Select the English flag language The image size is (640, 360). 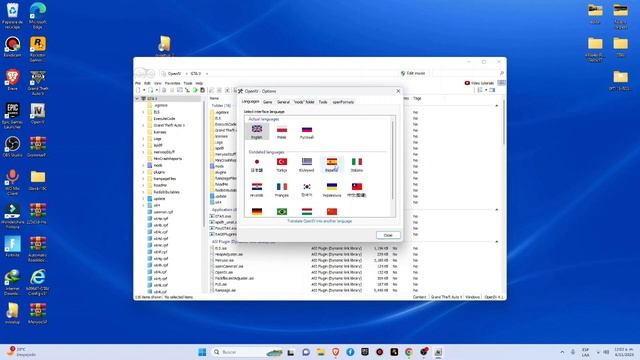click(257, 131)
